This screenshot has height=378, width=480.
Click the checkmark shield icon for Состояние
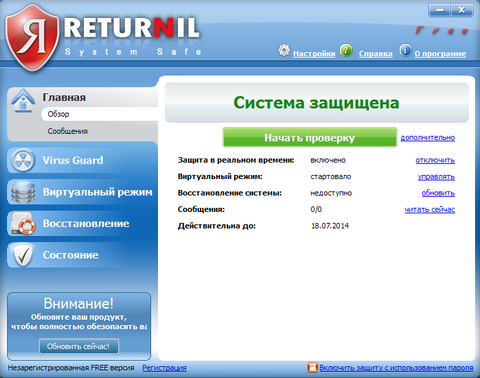pyautogui.click(x=23, y=255)
